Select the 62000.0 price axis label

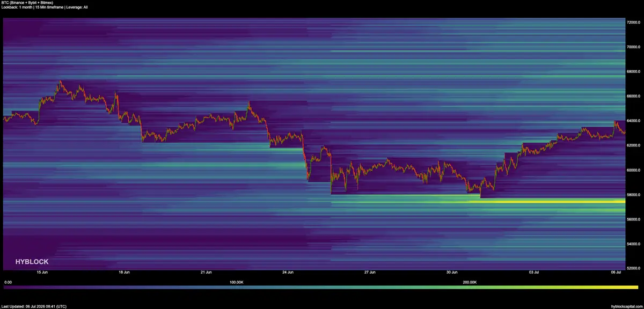634,145
